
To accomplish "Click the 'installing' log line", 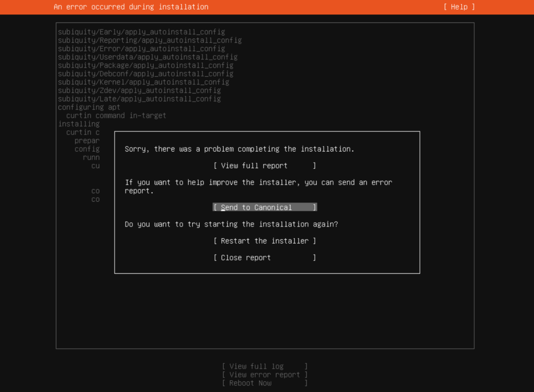I will coord(78,124).
